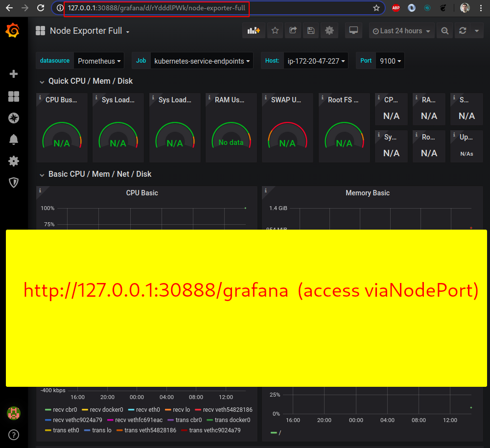Open the CPU Bus... gauge panel title
The height and width of the screenshot is (448, 490).
tap(61, 100)
